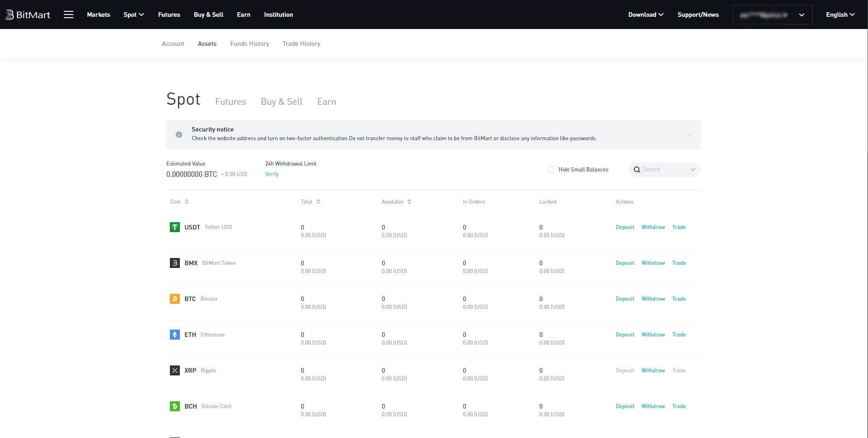Click the Bitcoin Cash icon
The image size is (868, 438).
click(x=174, y=406)
